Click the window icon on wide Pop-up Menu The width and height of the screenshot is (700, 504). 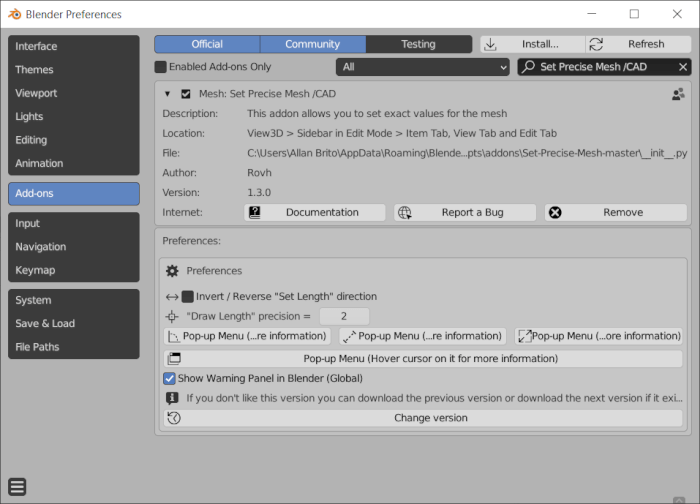[174, 359]
